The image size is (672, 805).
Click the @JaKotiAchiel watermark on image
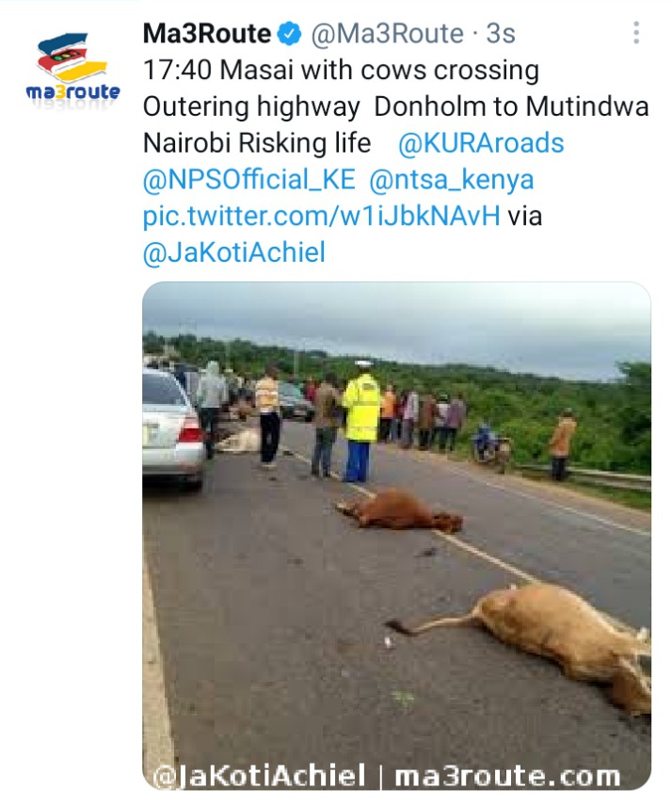click(x=259, y=776)
